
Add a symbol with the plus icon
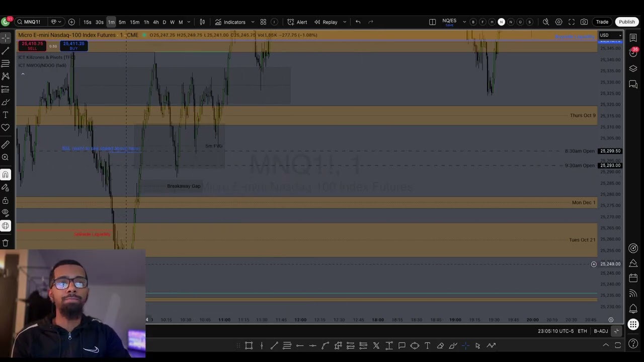pyautogui.click(x=71, y=22)
